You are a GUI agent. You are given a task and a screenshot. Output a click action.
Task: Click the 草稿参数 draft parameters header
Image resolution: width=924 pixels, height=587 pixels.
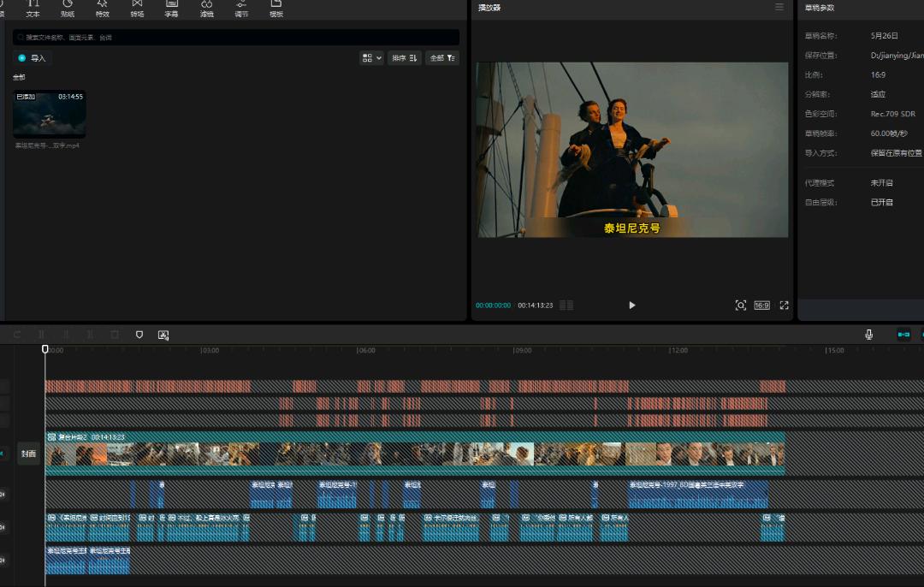click(x=820, y=8)
